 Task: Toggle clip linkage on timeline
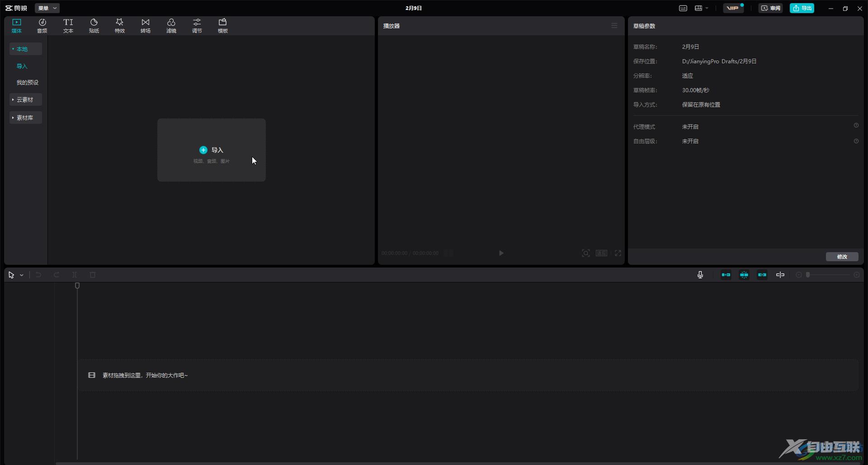762,275
